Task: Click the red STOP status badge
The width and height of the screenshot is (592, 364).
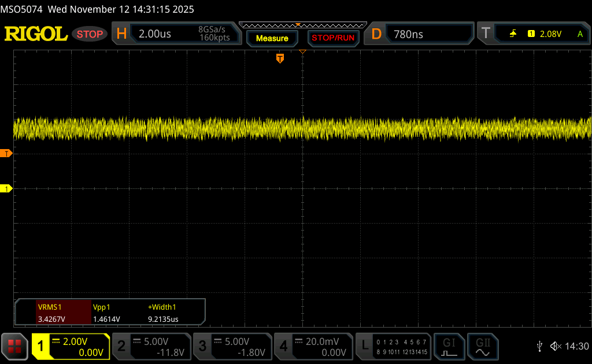Action: pyautogui.click(x=90, y=34)
